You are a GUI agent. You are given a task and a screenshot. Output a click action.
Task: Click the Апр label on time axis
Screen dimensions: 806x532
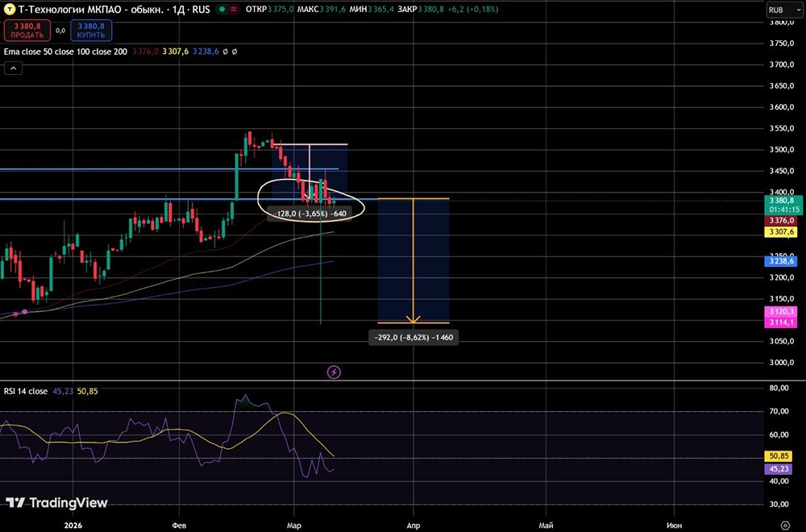pos(413,526)
